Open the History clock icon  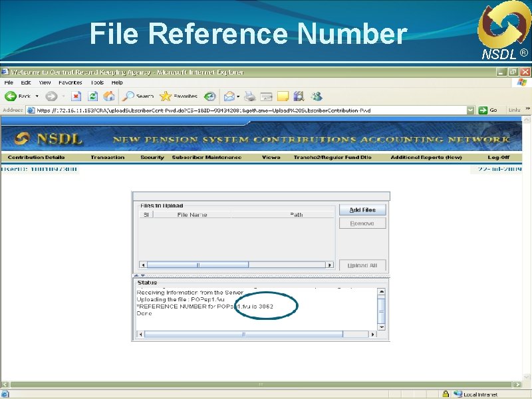[209, 96]
